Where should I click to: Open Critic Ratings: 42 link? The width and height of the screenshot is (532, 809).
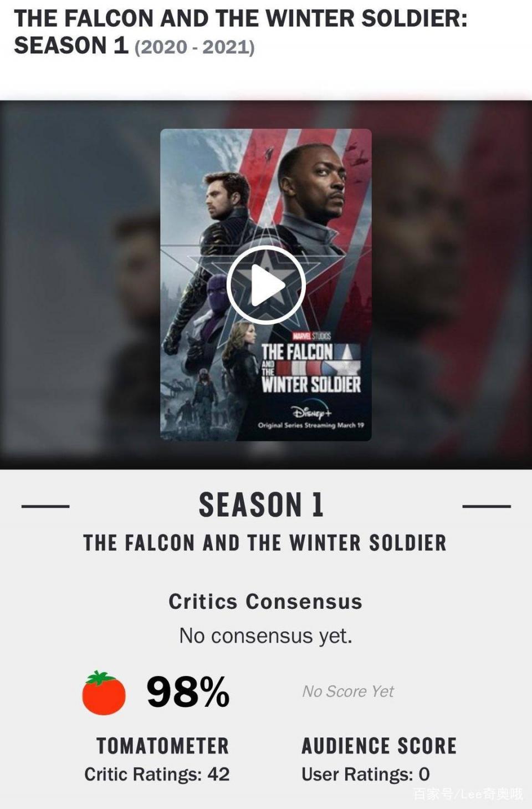coord(157,774)
